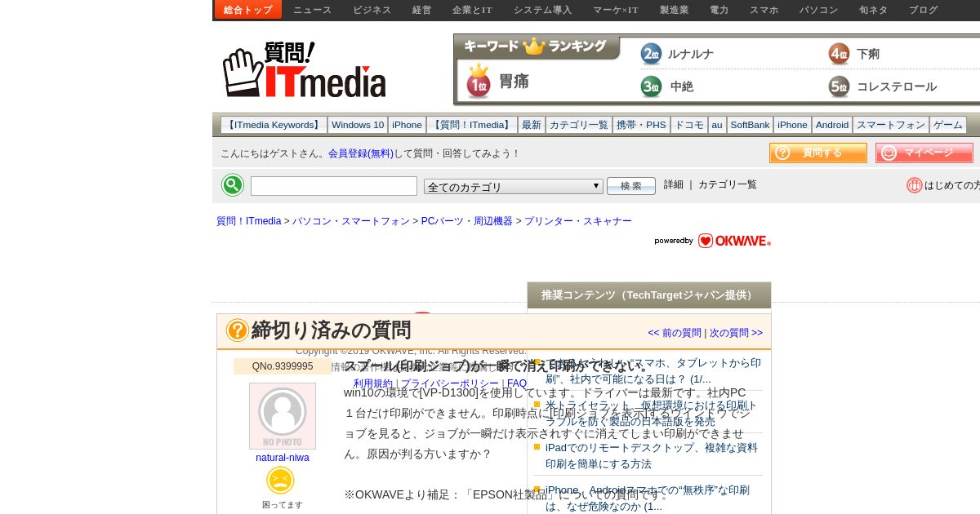Viewport: 980px width, 514px height.
Task: Click the 携帯・PHS nav link
Action: (x=641, y=125)
